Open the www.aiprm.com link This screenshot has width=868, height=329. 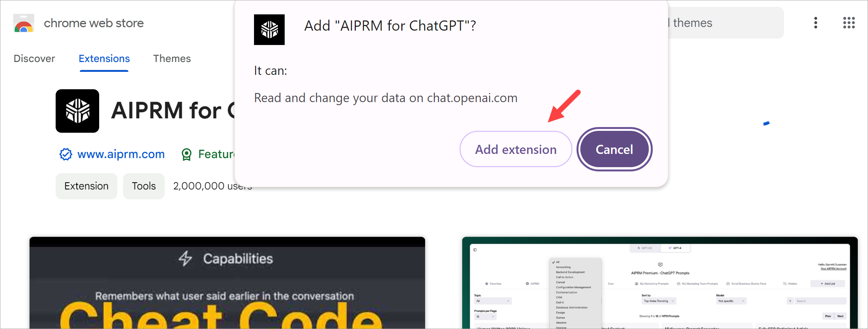(121, 154)
